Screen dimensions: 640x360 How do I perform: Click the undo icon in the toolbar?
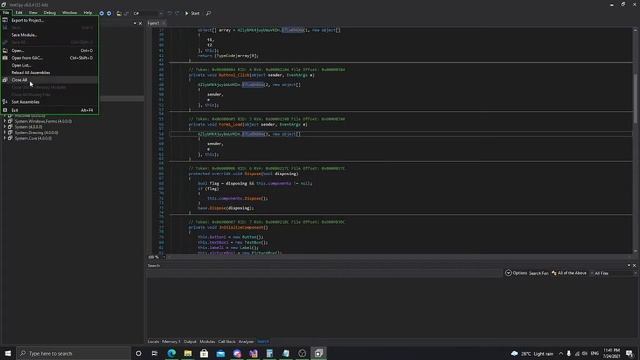[x=169, y=13]
